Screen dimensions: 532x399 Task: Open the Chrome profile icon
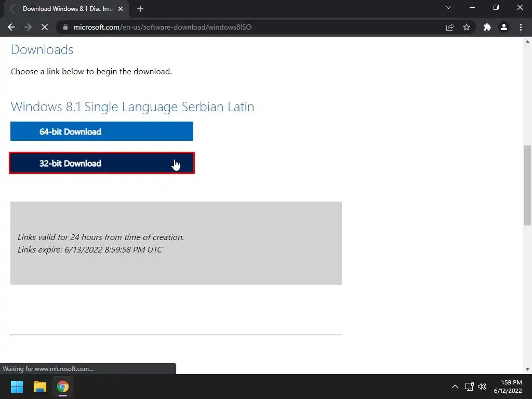[504, 27]
